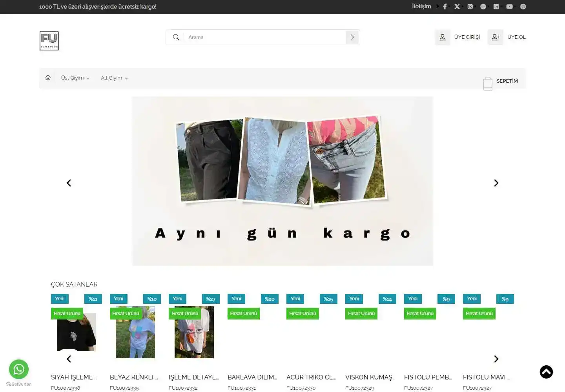Open IŞLEME DETAYL... product title
565x392 pixels.
(x=194, y=377)
